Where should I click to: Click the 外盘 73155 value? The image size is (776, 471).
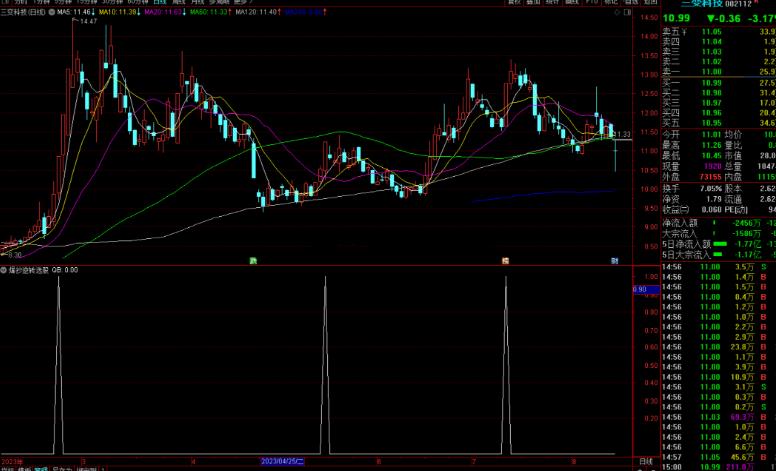point(710,177)
